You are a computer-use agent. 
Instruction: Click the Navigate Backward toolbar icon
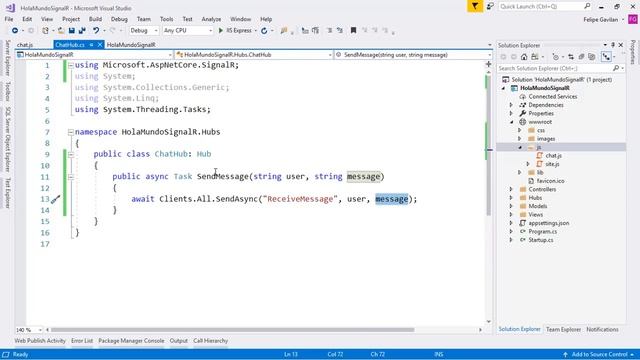click(x=15, y=31)
